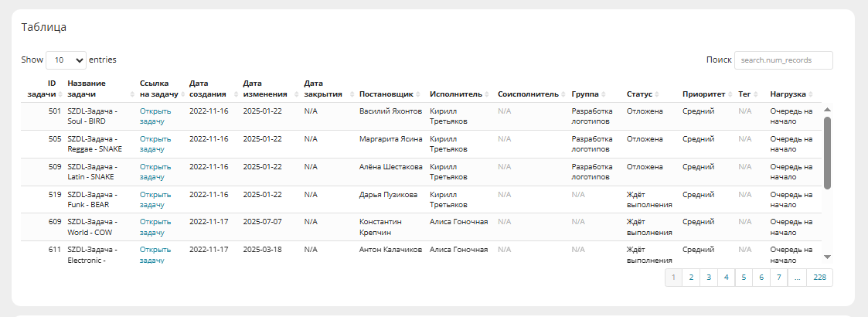The height and width of the screenshot is (317, 868).
Task: Open Открыть задачу link for task 609
Action: pyautogui.click(x=155, y=227)
